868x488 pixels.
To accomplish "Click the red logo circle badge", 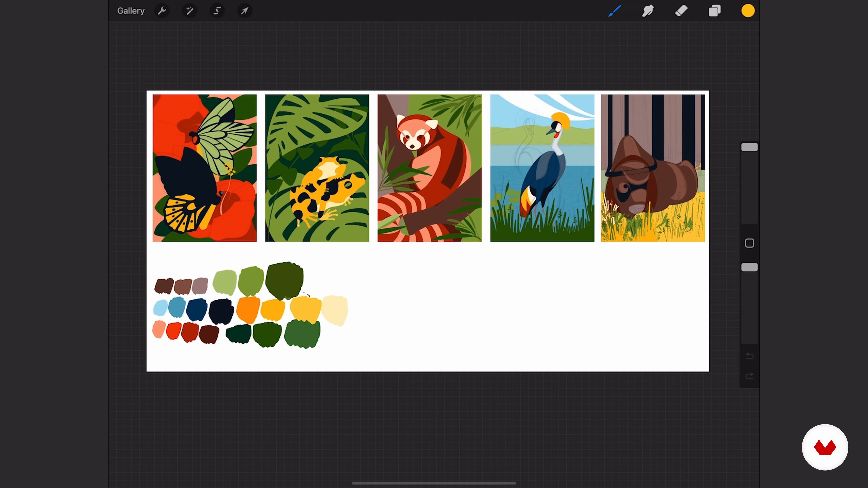I will pyautogui.click(x=825, y=447).
